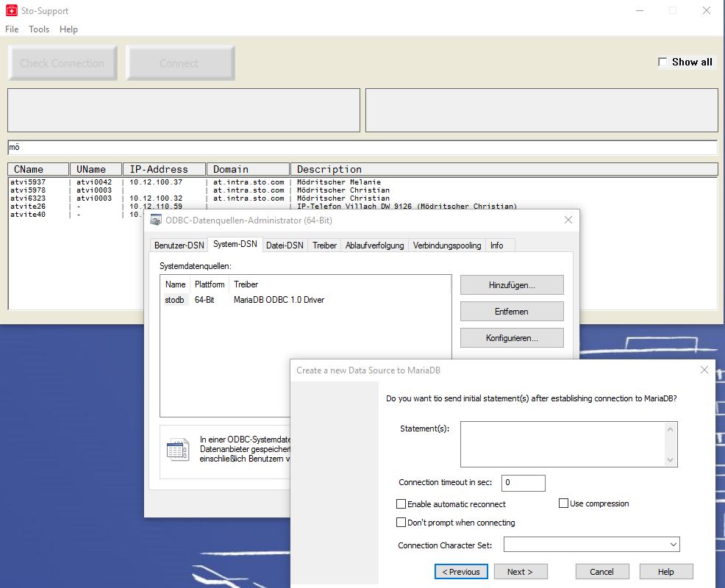Viewport: 725px width, 588px height.
Task: Close the MariaDB data source dialog
Action: (x=704, y=370)
